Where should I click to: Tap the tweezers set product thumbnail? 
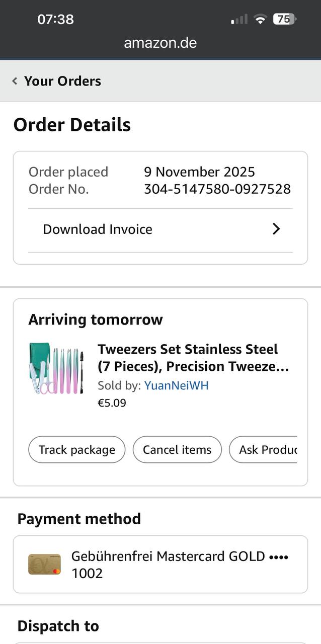(x=56, y=369)
